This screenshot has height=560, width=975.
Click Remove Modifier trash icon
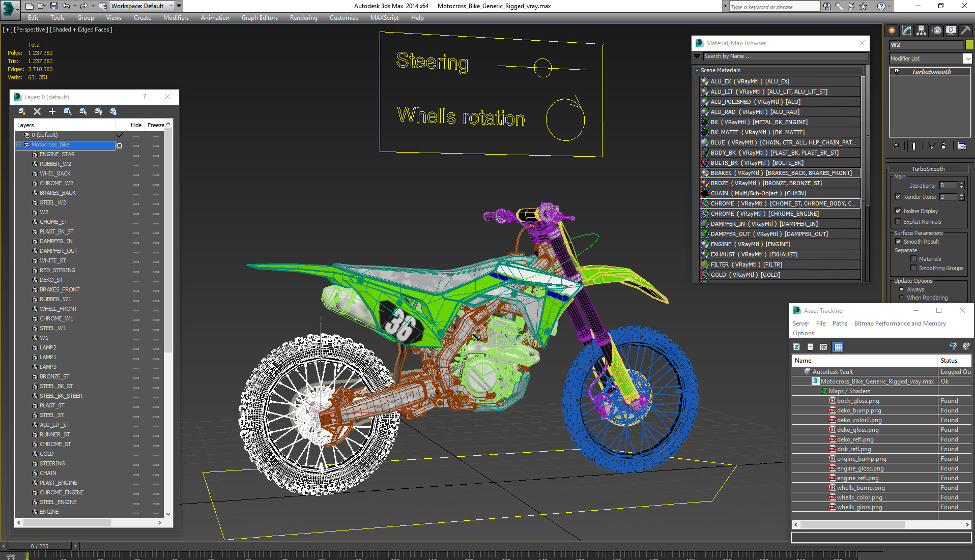pos(944,146)
